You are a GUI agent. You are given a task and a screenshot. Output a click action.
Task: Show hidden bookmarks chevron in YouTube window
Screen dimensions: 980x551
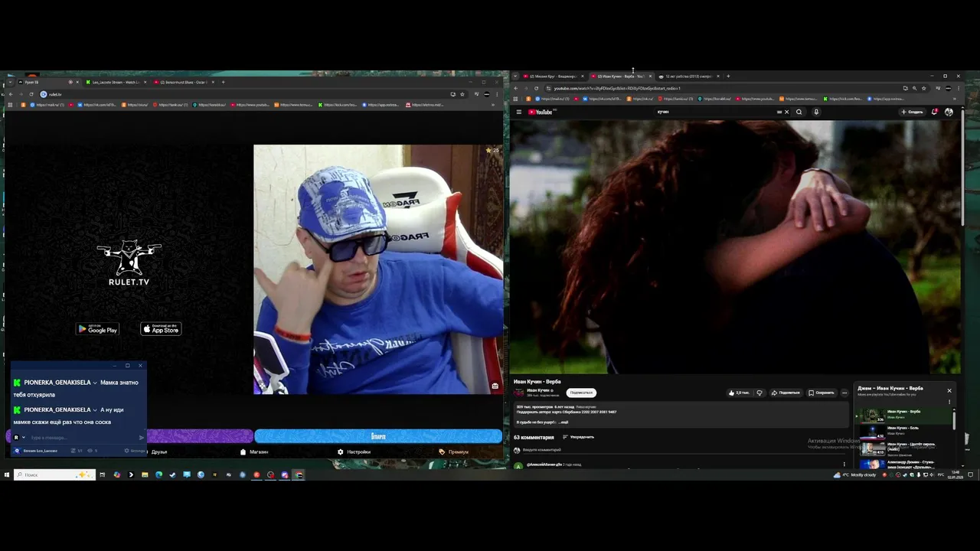(956, 99)
